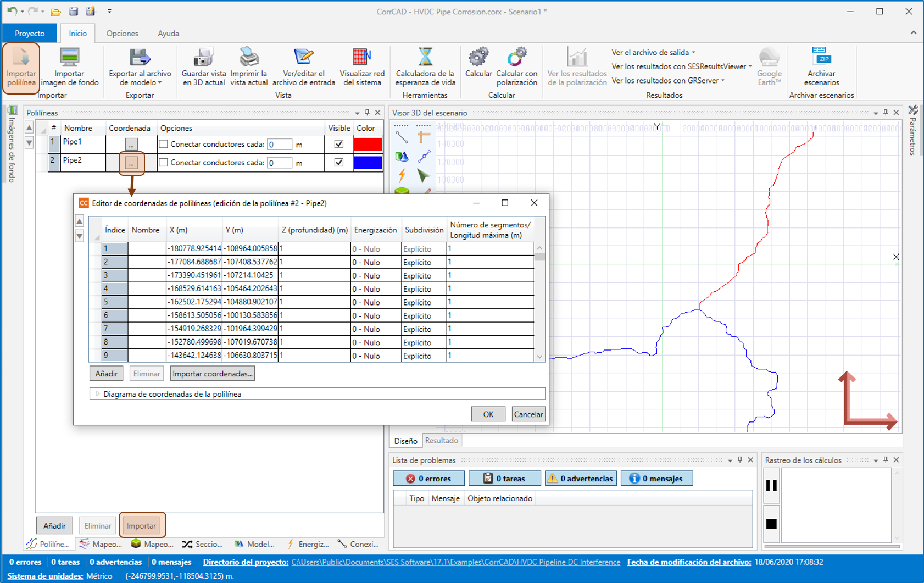This screenshot has height=583, width=924.
Task: Toggle the 0 mensajes filter
Action: tap(656, 479)
